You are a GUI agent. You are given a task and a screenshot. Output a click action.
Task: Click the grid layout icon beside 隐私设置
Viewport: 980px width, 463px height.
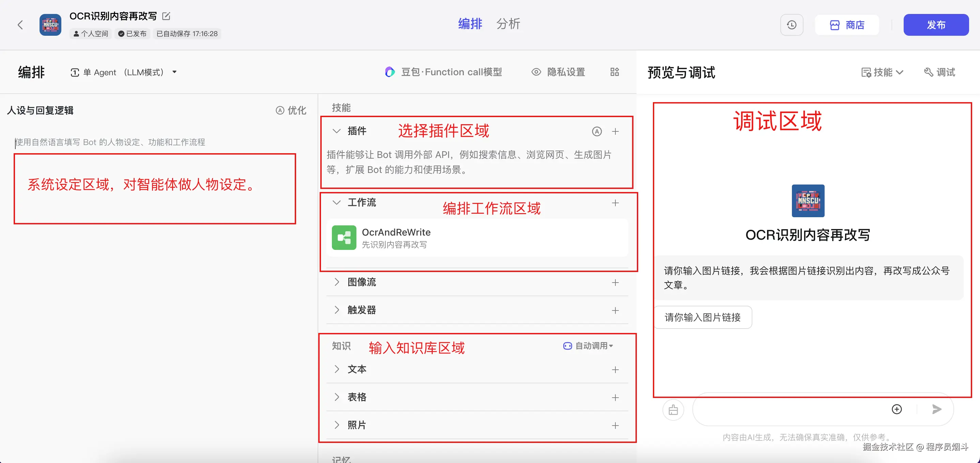[x=614, y=72]
